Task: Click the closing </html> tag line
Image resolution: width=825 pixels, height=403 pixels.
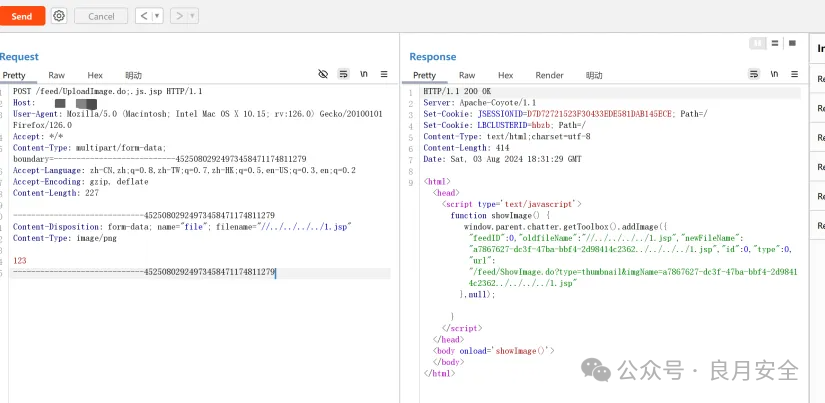Action: pyautogui.click(x=439, y=373)
